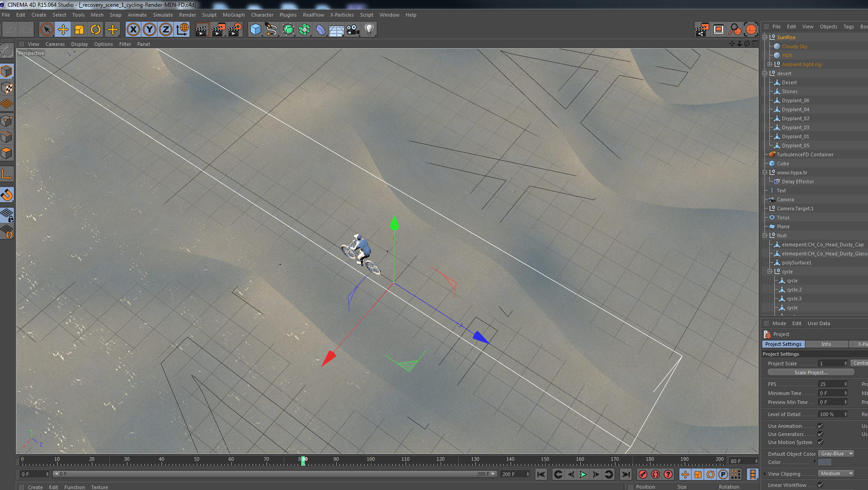
Task: Open the Simulate menu
Action: (x=163, y=15)
